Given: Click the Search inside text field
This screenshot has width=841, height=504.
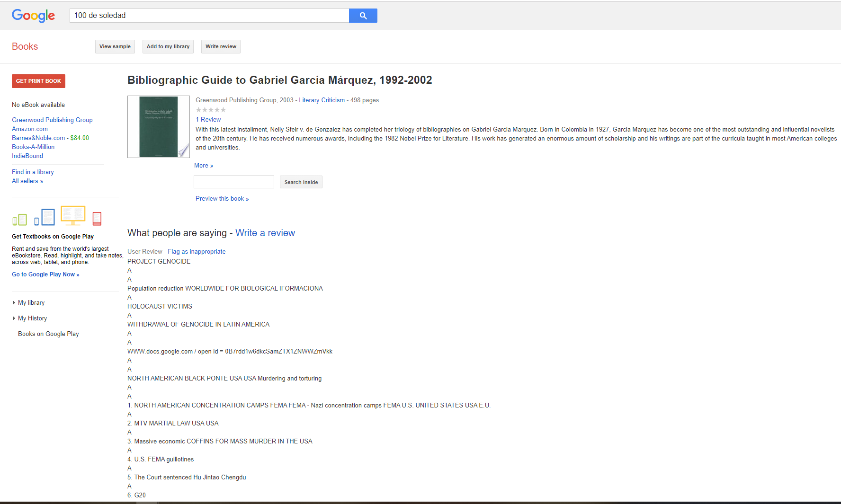Looking at the screenshot, I should point(234,182).
